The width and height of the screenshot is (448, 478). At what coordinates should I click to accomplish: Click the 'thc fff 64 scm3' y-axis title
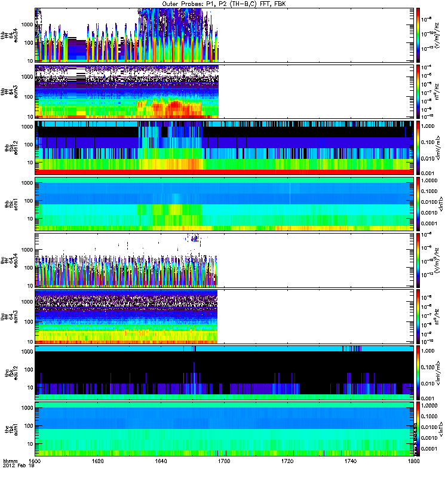(x=9, y=317)
